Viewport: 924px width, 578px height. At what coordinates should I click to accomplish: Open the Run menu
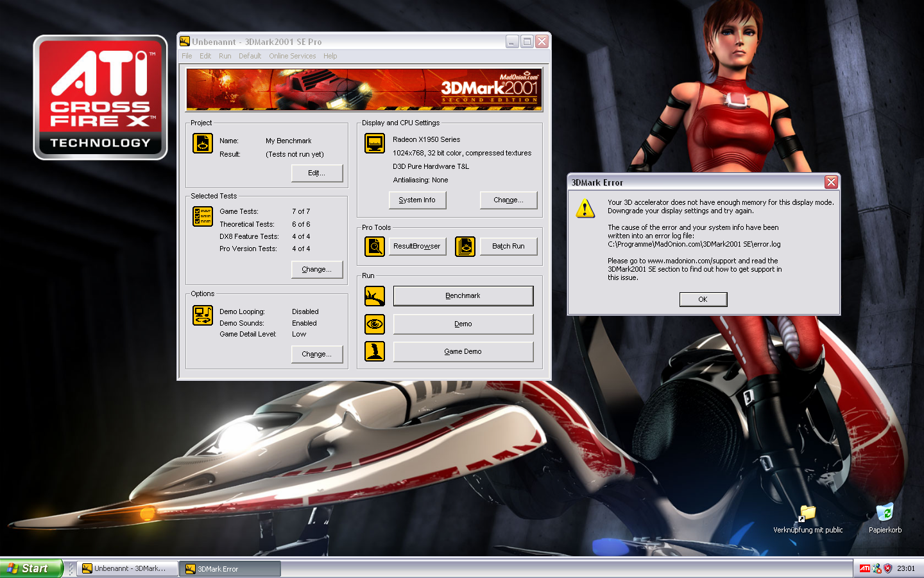[x=225, y=56]
